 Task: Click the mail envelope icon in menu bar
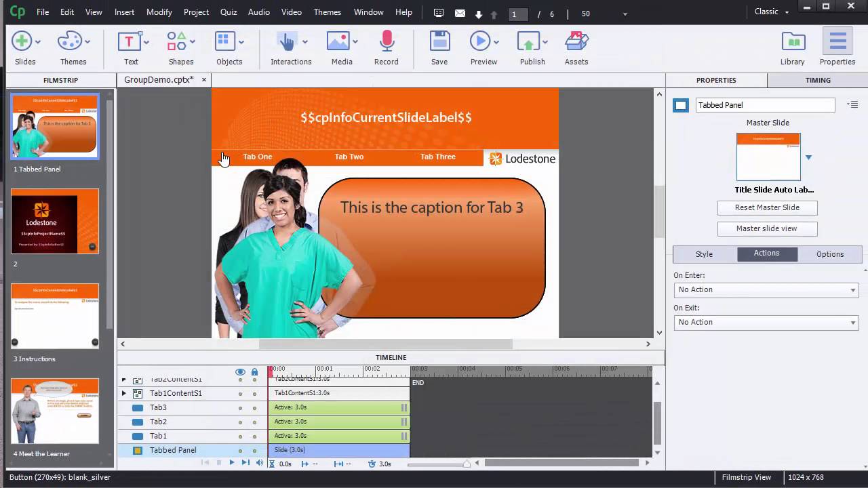pos(460,13)
